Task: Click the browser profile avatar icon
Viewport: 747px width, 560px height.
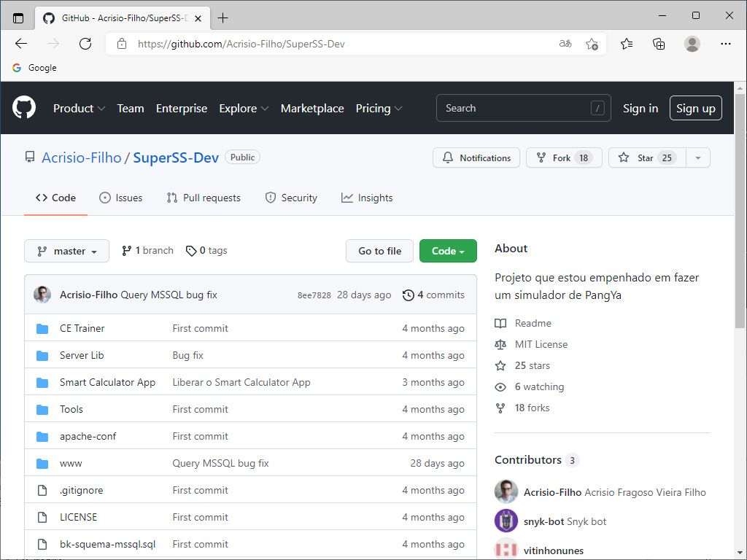Action: (x=692, y=44)
